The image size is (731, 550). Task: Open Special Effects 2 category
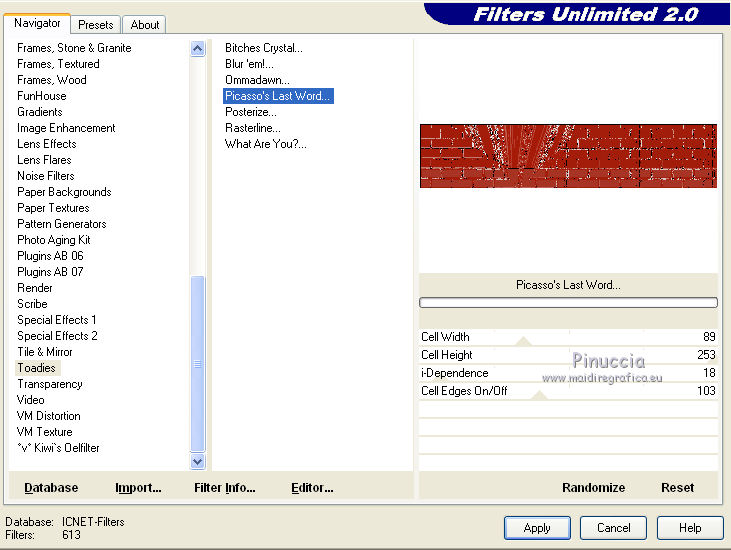tap(57, 336)
